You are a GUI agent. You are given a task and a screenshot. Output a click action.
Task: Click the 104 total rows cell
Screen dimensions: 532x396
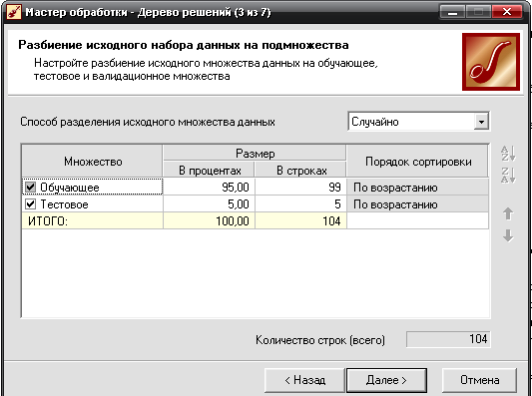[300, 221]
